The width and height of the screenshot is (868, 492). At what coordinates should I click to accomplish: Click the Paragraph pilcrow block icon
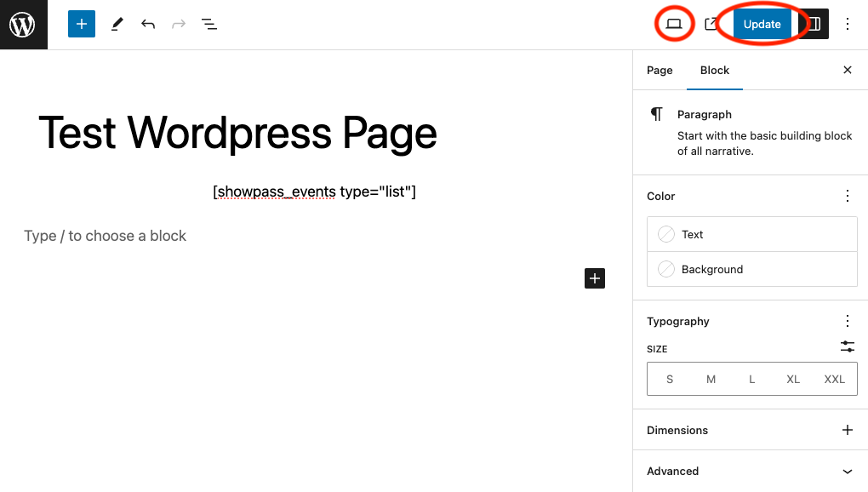(x=657, y=114)
